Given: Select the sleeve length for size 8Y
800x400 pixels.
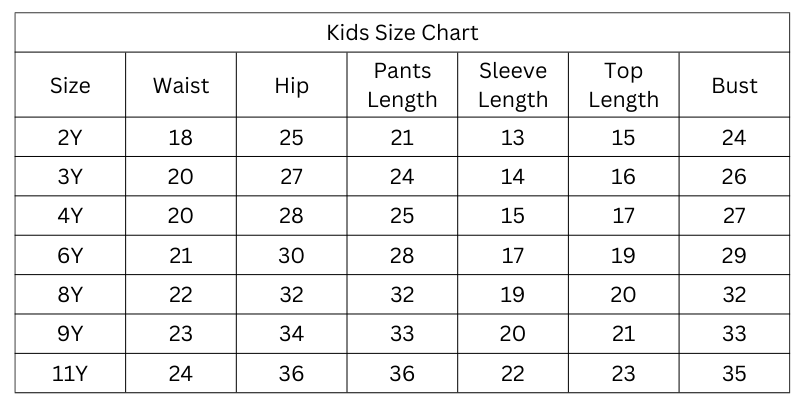Looking at the screenshot, I should [x=513, y=295].
